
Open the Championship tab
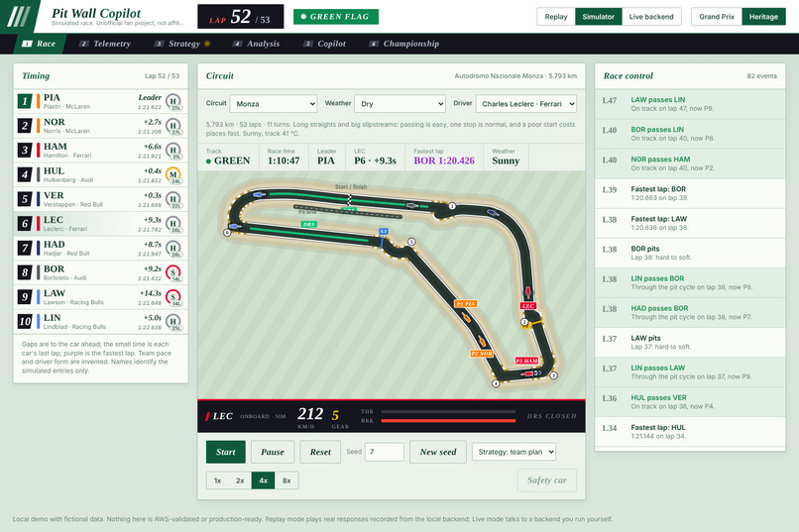404,44
